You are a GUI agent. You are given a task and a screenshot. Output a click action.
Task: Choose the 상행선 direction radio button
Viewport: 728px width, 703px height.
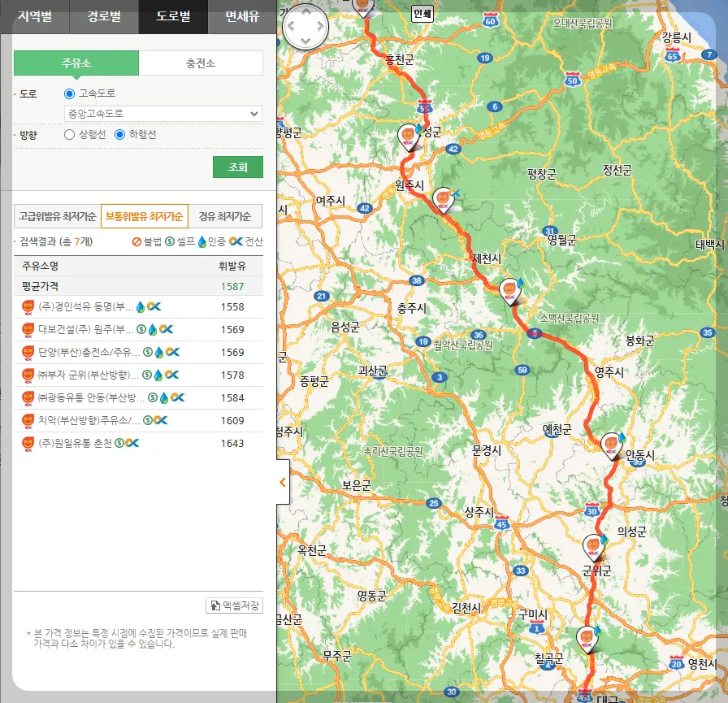[x=69, y=135]
